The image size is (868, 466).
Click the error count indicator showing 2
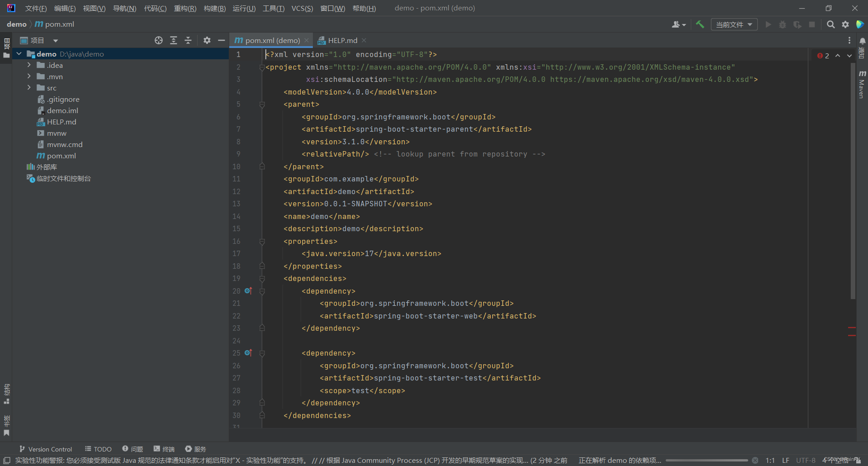pos(823,56)
